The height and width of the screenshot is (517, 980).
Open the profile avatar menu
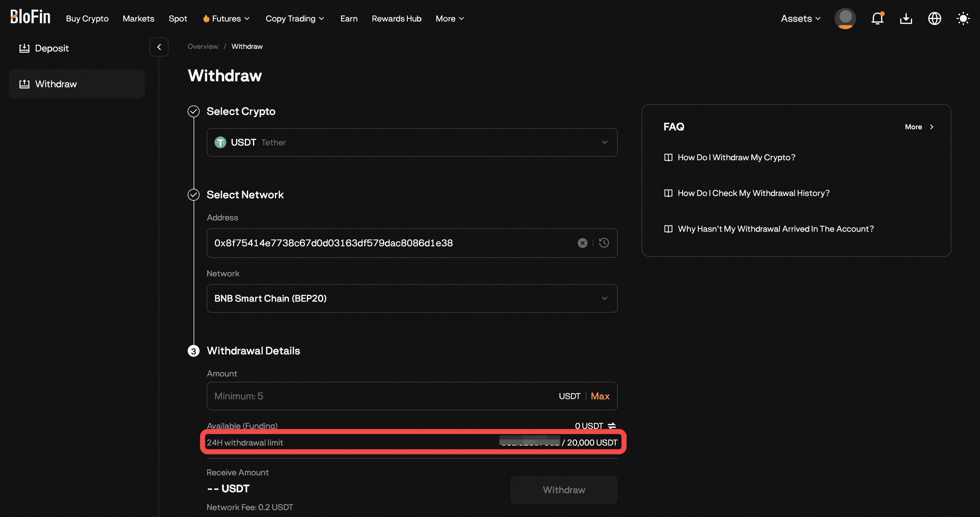pyautogui.click(x=845, y=18)
